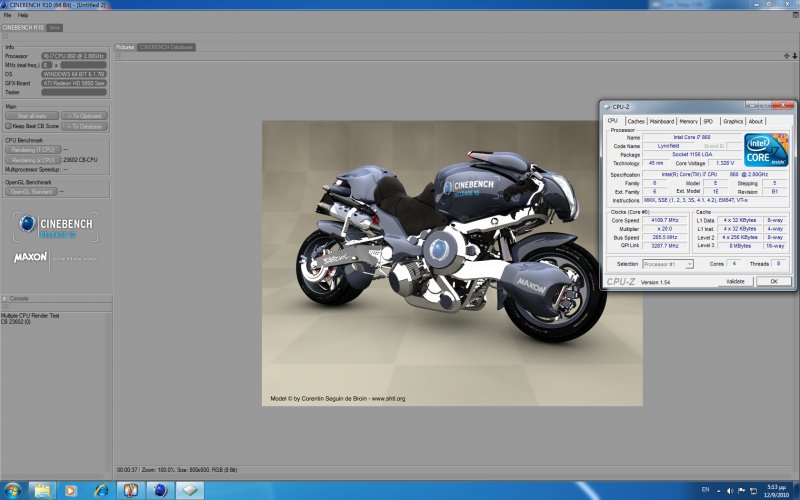Run Rendering (1 CPU) benchmark
This screenshot has width=800, height=500.
[33, 150]
